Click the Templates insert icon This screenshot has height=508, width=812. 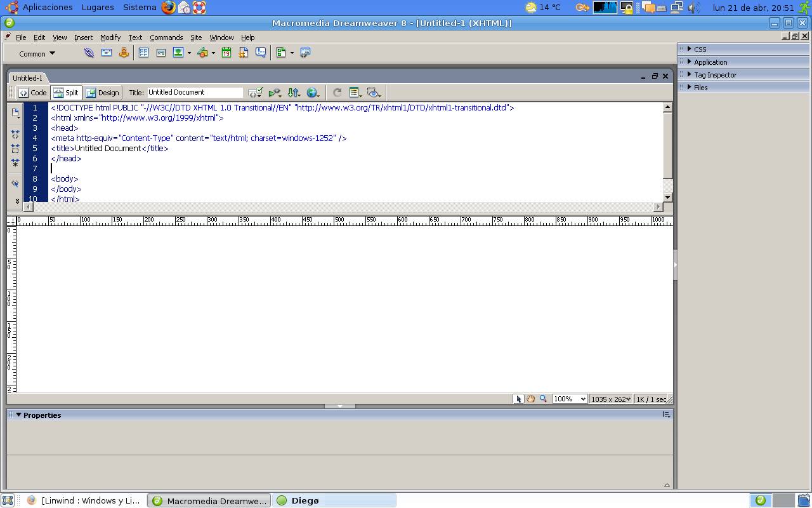pyautogui.click(x=281, y=53)
